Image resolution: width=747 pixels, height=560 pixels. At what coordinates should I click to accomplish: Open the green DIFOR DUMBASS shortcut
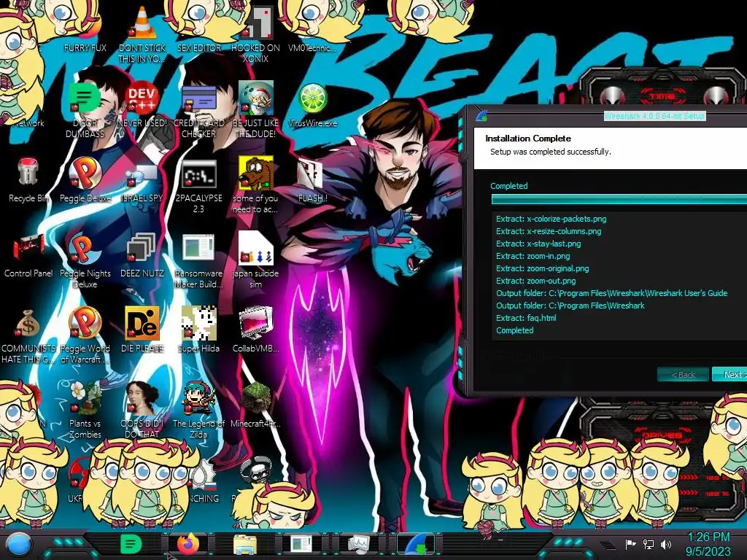tap(85, 98)
